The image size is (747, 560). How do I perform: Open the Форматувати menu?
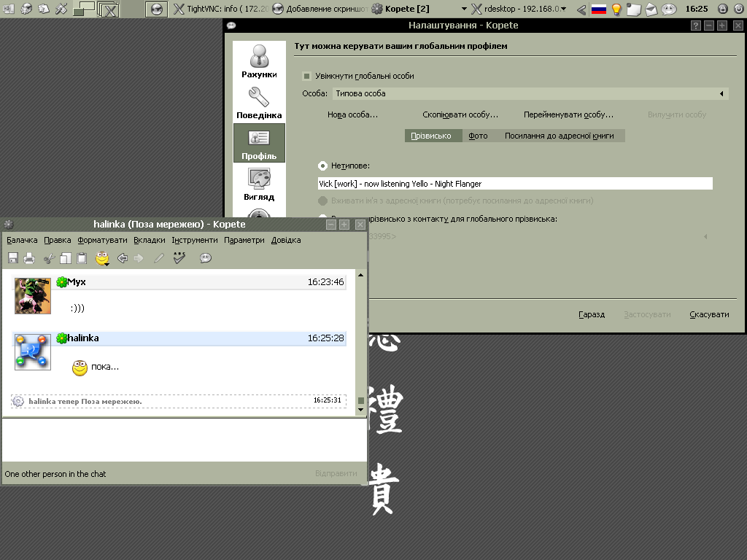click(x=102, y=240)
